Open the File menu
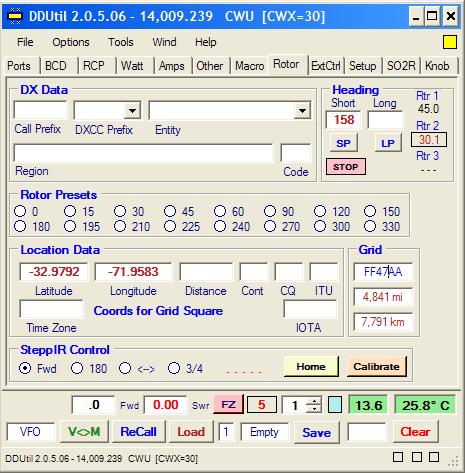Viewport: 465px width, 473px height. tap(25, 42)
